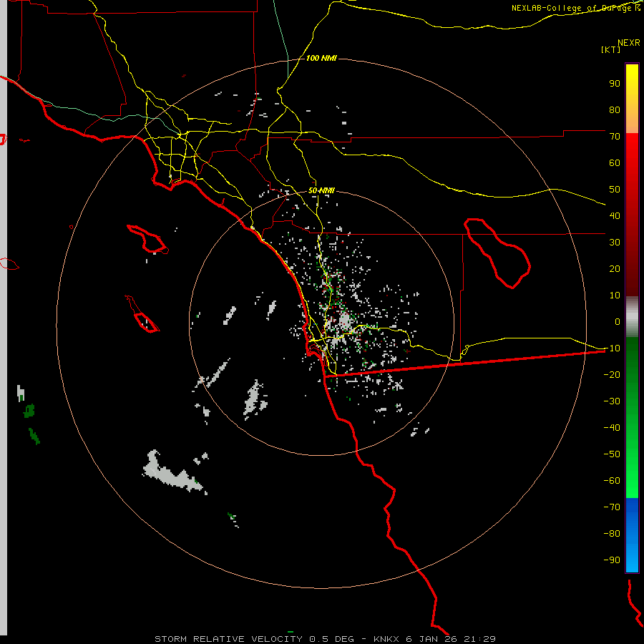644x644 pixels.
Task: Click the "[KT]" units label
Action: pyautogui.click(x=611, y=49)
